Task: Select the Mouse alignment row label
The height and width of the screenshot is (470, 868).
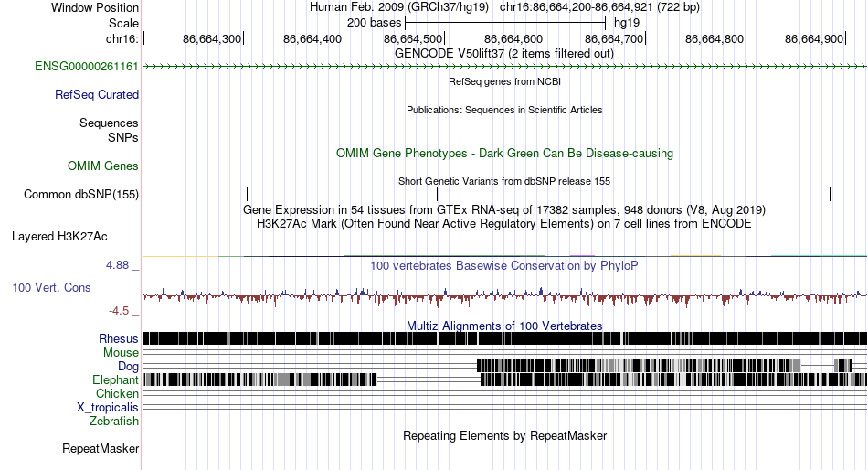Action: 121,353
